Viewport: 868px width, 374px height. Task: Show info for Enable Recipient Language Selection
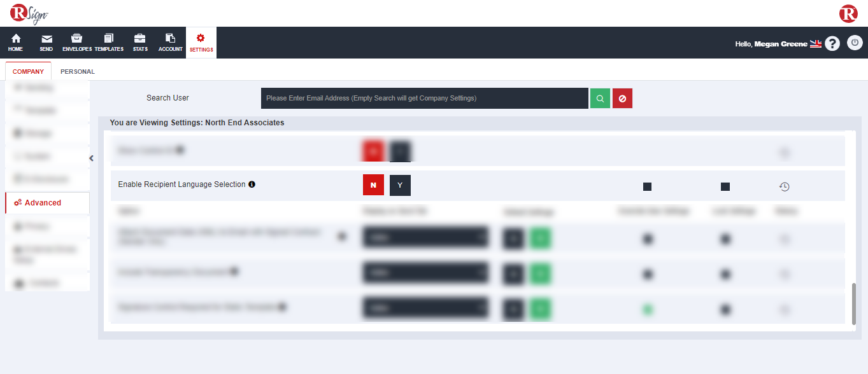click(x=252, y=184)
